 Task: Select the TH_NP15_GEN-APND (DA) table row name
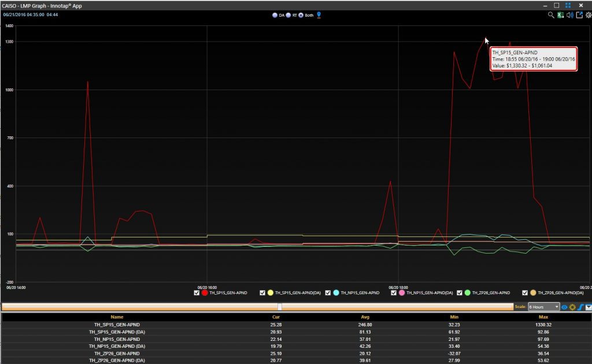pyautogui.click(x=117, y=346)
